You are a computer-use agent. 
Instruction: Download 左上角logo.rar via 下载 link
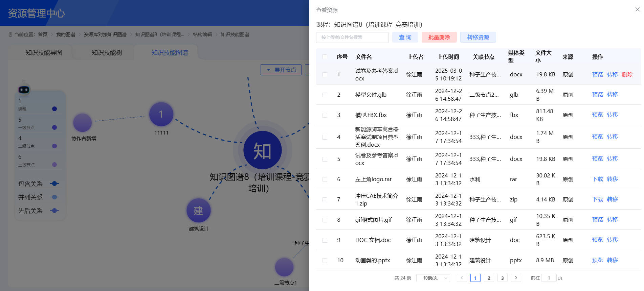(597, 179)
